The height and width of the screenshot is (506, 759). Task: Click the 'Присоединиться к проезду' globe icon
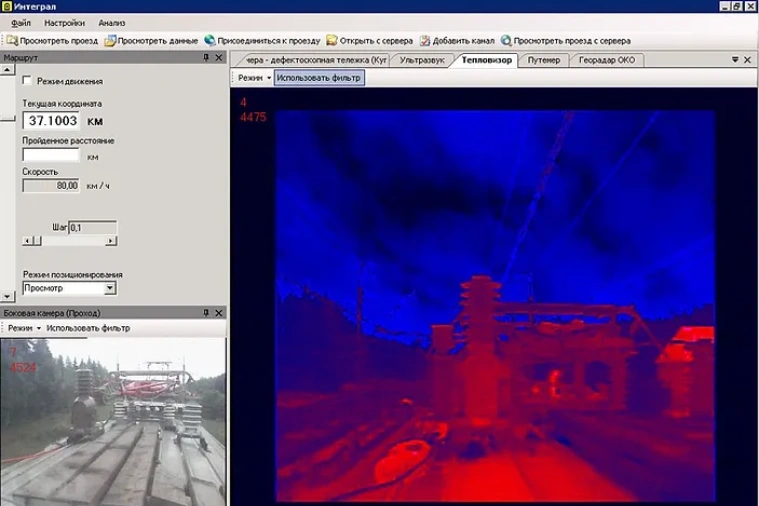pyautogui.click(x=210, y=41)
